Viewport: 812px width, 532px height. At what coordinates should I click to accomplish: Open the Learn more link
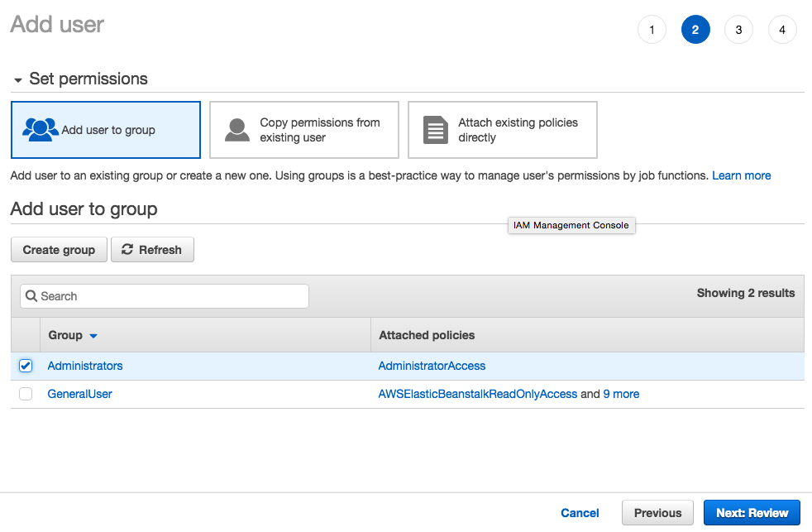coord(741,175)
